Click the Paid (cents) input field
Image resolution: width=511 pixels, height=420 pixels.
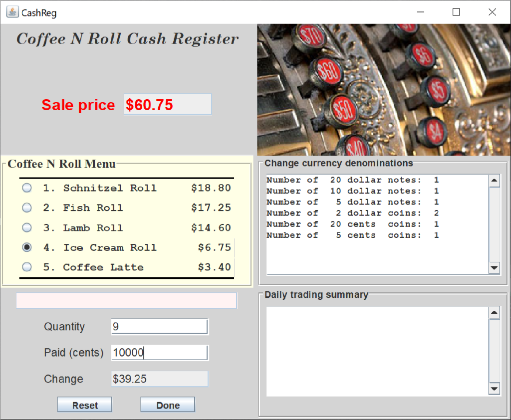pyautogui.click(x=159, y=352)
